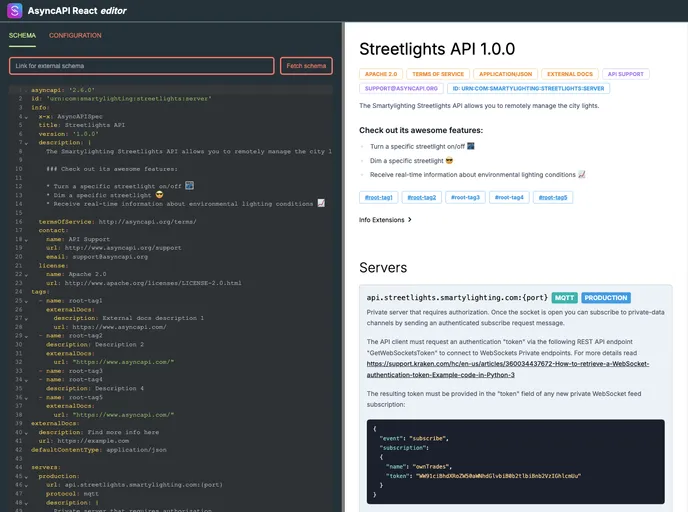This screenshot has width=688, height=512.
Task: Click the MQTT protocol badge
Action: pos(564,298)
